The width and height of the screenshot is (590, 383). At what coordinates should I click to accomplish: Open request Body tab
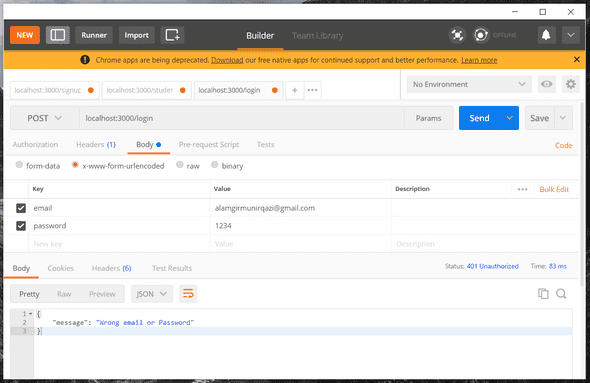[x=148, y=144]
